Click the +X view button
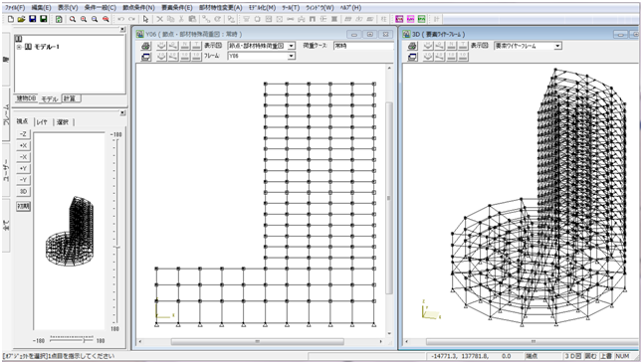The height and width of the screenshot is (364, 643). (23, 145)
